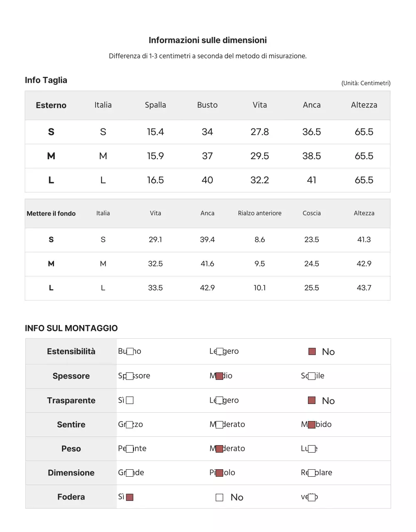Click the 'Mettere il fondo' table header
416x532 pixels.
pos(51,214)
